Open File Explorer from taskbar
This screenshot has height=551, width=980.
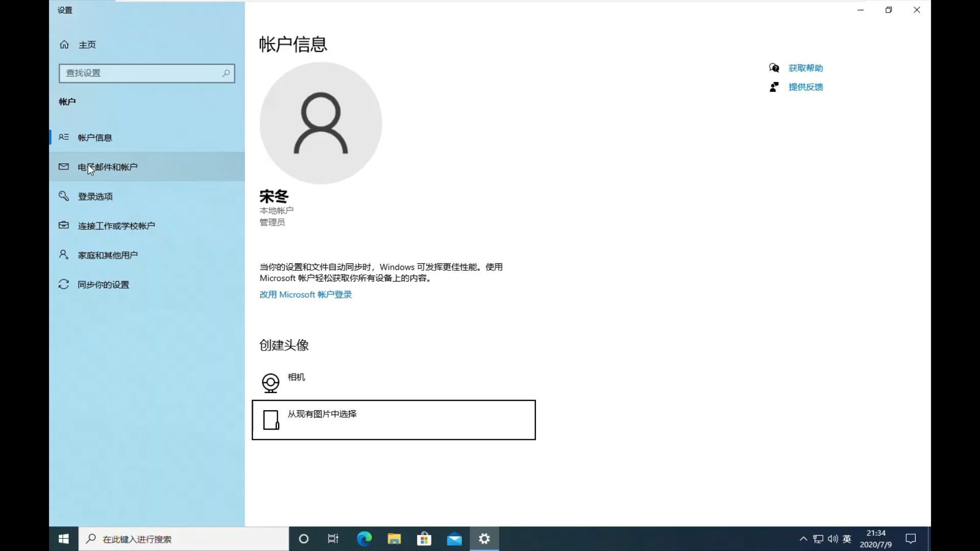tap(394, 539)
